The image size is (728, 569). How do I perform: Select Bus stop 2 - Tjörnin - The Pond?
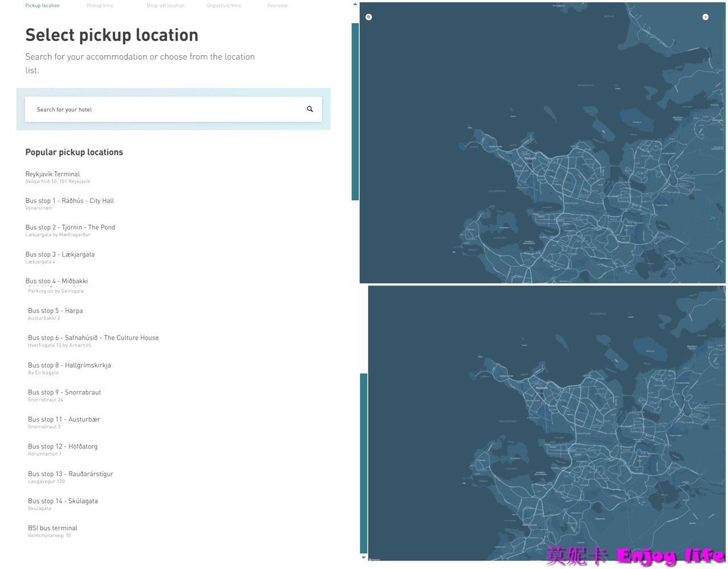pos(70,228)
